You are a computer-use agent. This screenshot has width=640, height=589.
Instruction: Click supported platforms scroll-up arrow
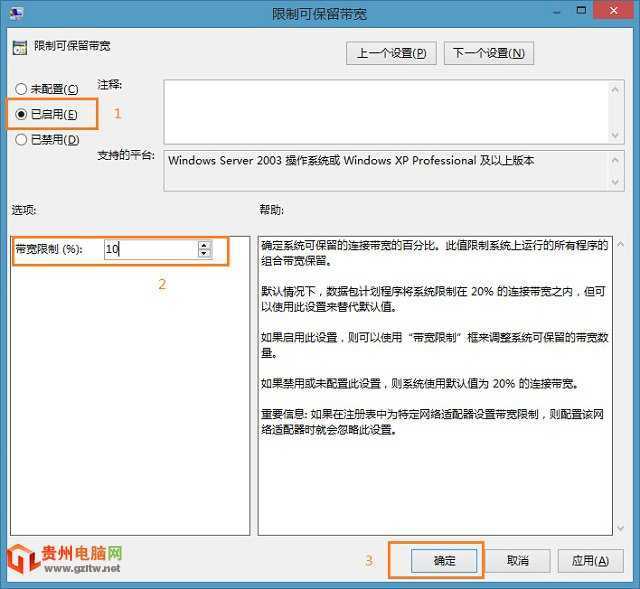[616, 160]
